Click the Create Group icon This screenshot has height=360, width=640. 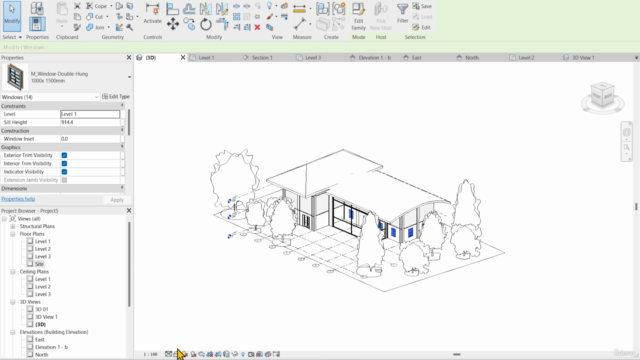pos(338,9)
